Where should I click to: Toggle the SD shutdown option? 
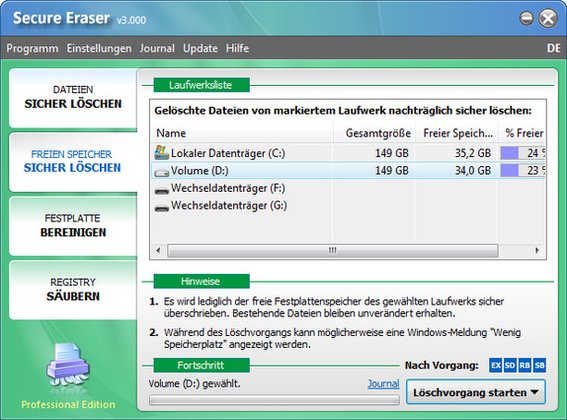pos(510,365)
